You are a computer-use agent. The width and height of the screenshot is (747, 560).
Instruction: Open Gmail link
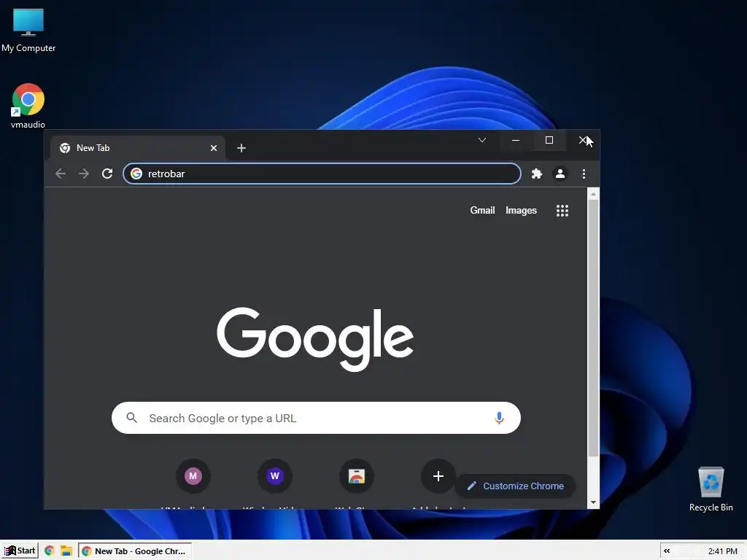pos(482,210)
